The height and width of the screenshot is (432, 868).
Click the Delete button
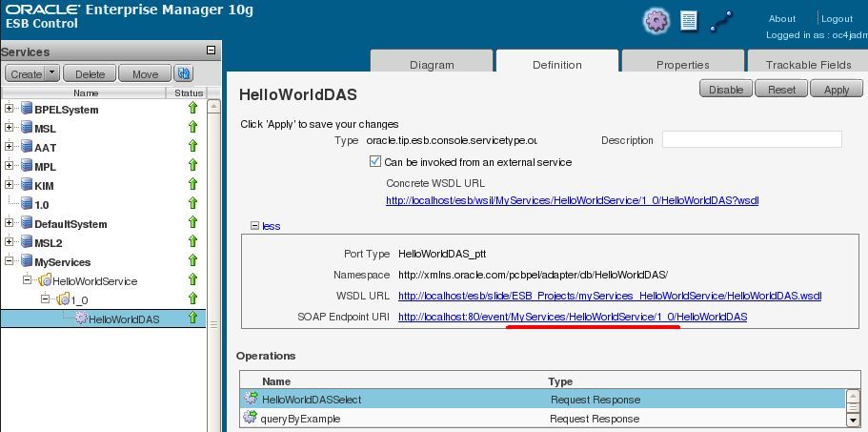tap(90, 73)
